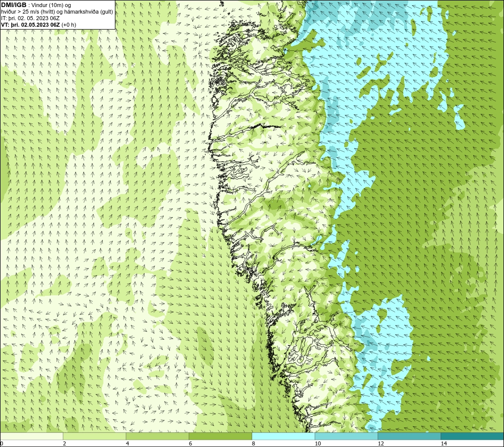Image resolution: width=504 pixels, height=447 pixels.
Task: Click the 10–12 m/s cyan legend swatch
Action: (347, 436)
